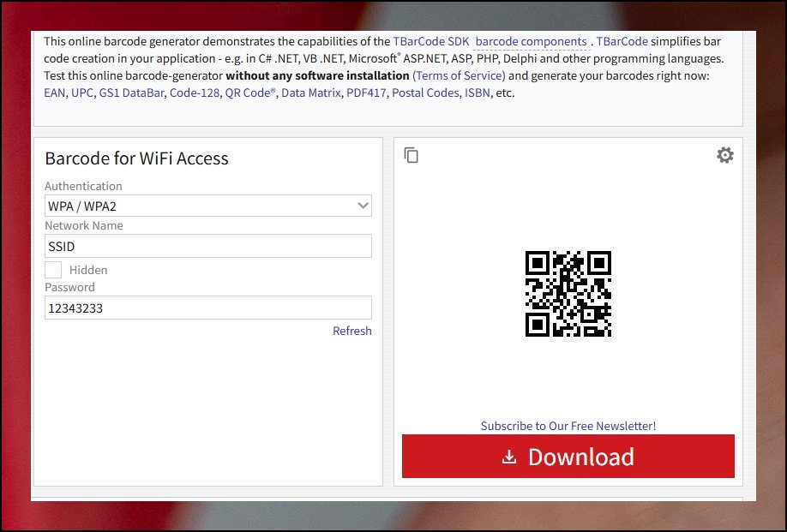The height and width of the screenshot is (532, 787).
Task: Click the Password field label
Action: click(69, 287)
